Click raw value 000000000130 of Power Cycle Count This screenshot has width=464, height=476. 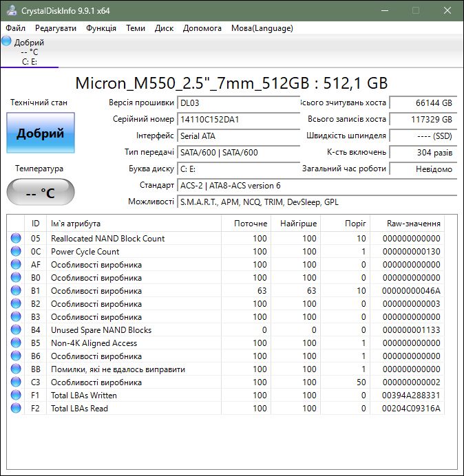[411, 251]
